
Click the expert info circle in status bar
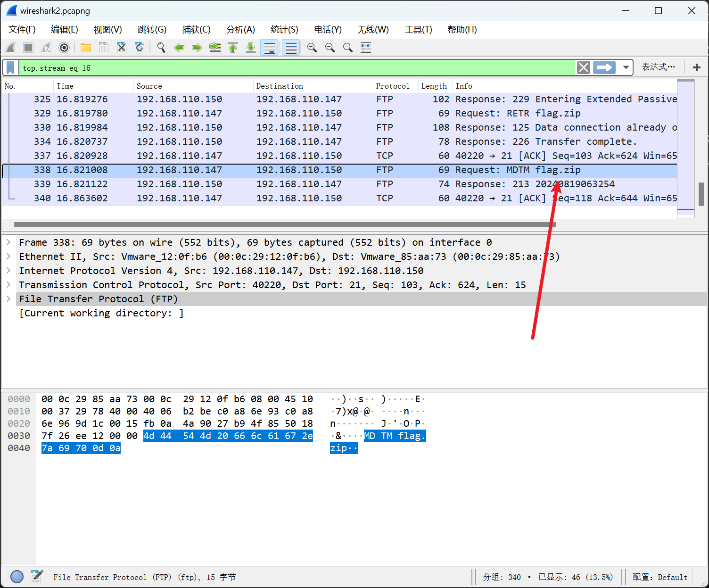pyautogui.click(x=17, y=577)
